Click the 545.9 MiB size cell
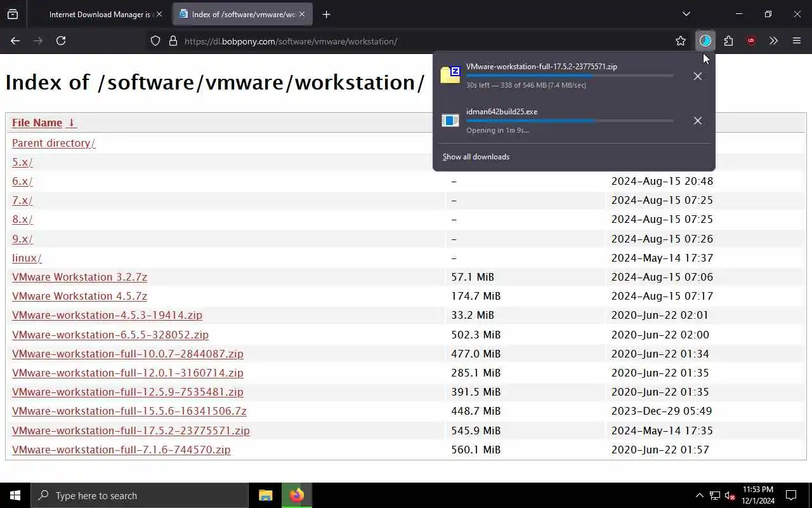Screen dimensions: 812x508 [476, 431]
